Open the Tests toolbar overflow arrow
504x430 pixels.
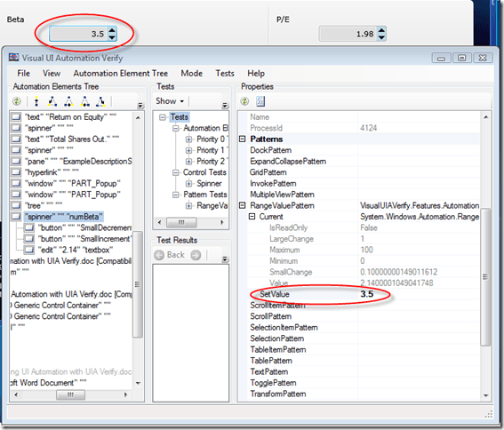coord(225,106)
